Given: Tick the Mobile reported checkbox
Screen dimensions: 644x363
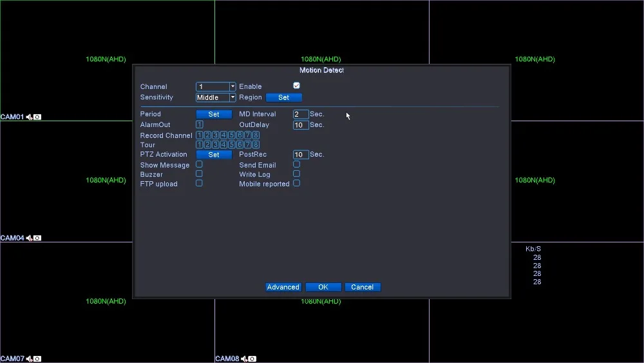Looking at the screenshot, I should click(296, 183).
